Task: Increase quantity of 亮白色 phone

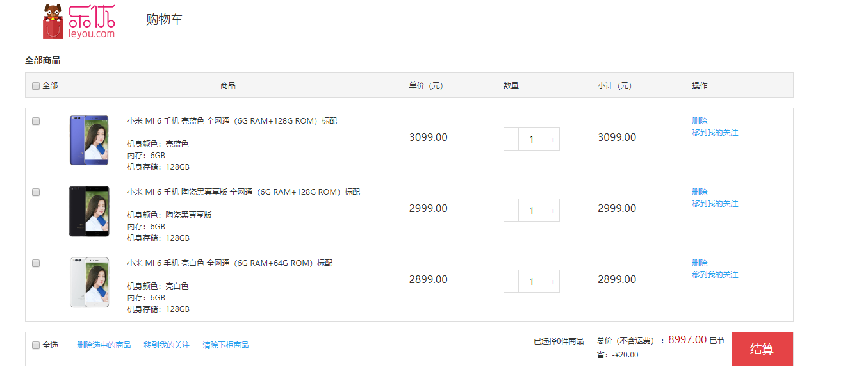Action: tap(552, 282)
